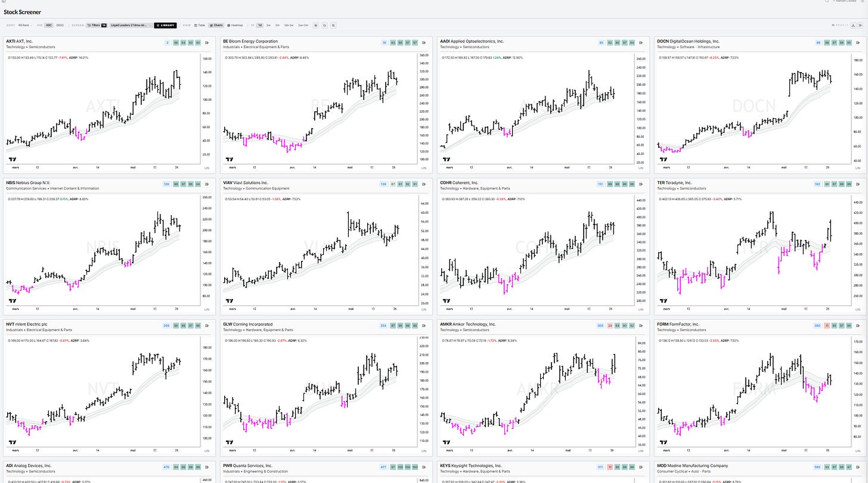Viewport: 868px width, 483px height.
Task: Open the Liquid Leaders screen dropdown
Action: click(x=131, y=25)
